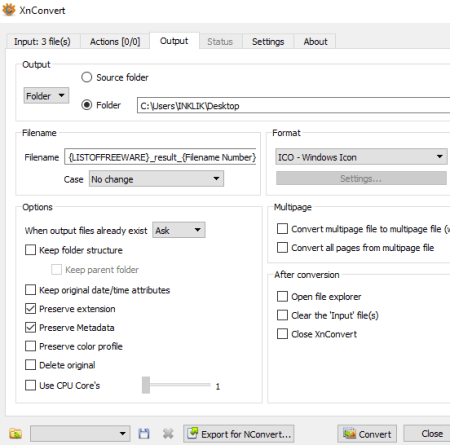The width and height of the screenshot is (450, 445).
Task: Click the Filename pattern input field
Action: point(160,157)
